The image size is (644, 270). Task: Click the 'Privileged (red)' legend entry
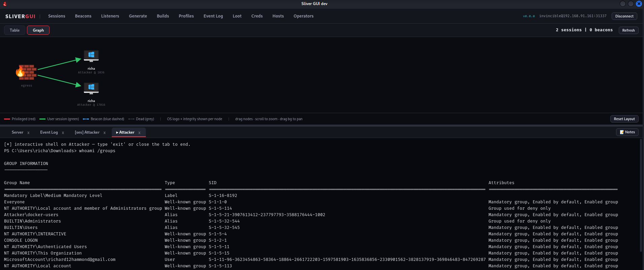click(20, 119)
